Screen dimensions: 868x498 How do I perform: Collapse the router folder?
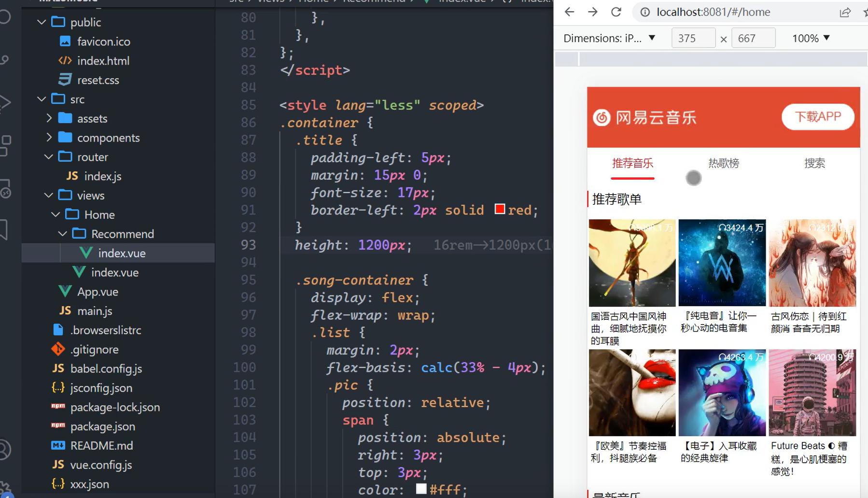pos(49,157)
